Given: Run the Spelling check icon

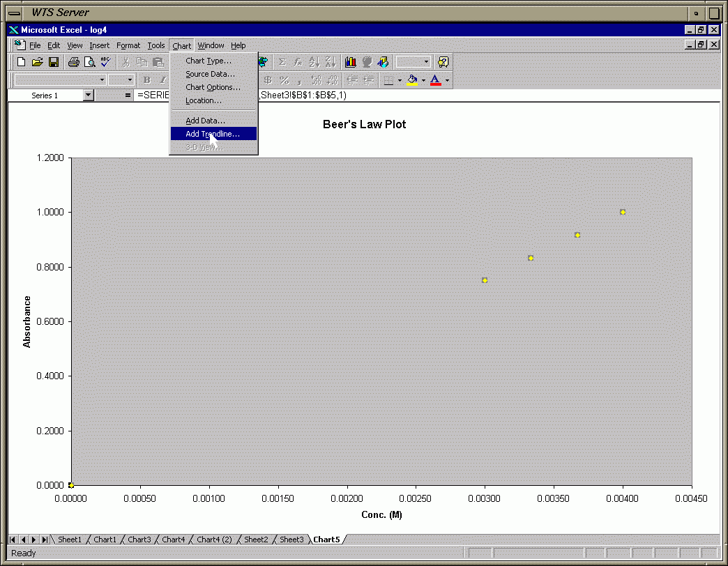Looking at the screenshot, I should tap(105, 62).
